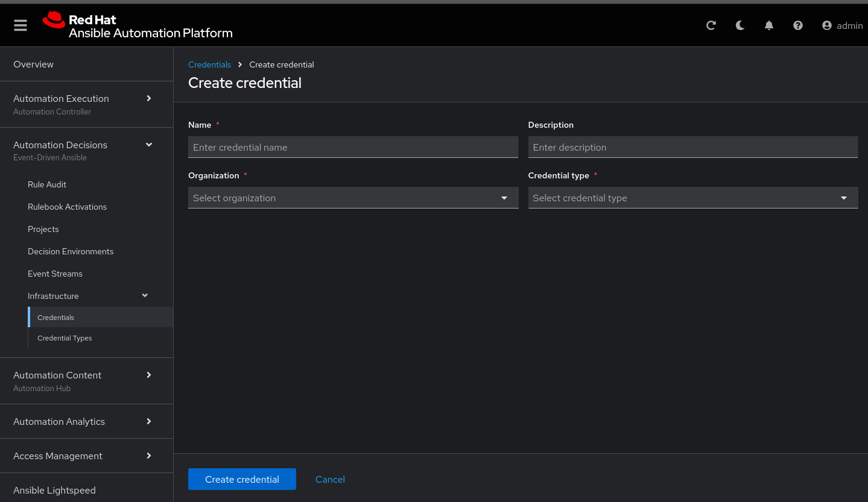Select Credentials in the sidebar
The height and width of the screenshot is (502, 868).
[100, 317]
